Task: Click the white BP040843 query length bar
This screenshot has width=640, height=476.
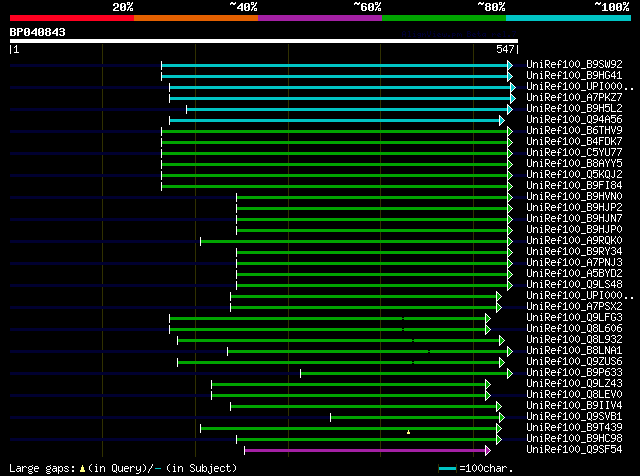Action: 264,41
